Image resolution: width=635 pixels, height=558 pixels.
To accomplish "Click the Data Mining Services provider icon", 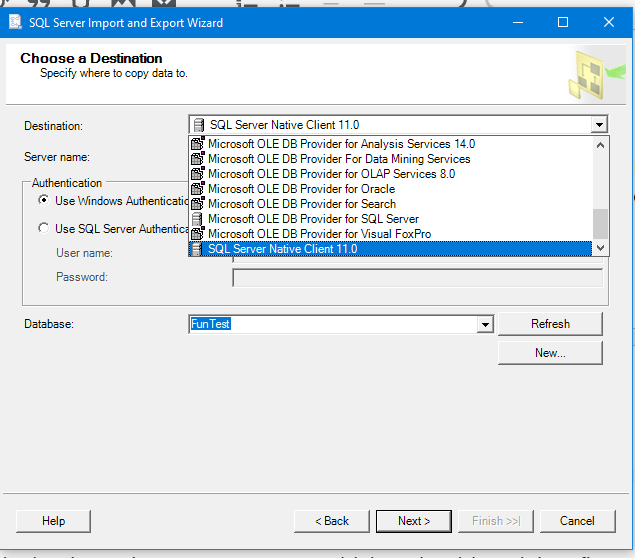I will [x=197, y=158].
